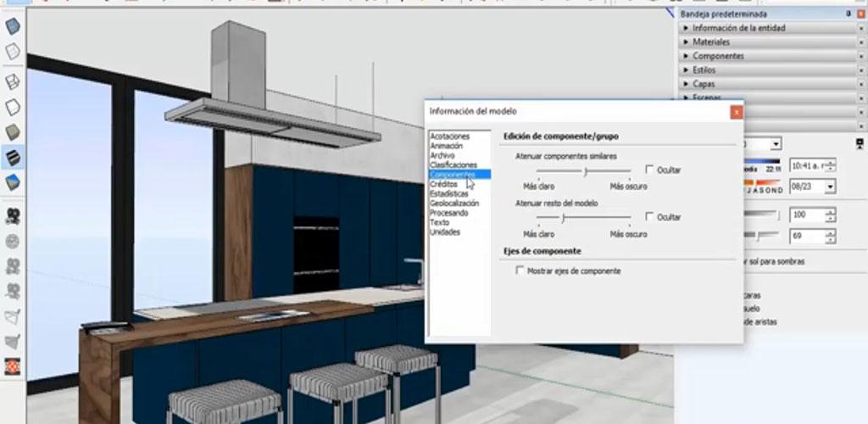Switch to Wireframe face style

pyautogui.click(x=12, y=81)
